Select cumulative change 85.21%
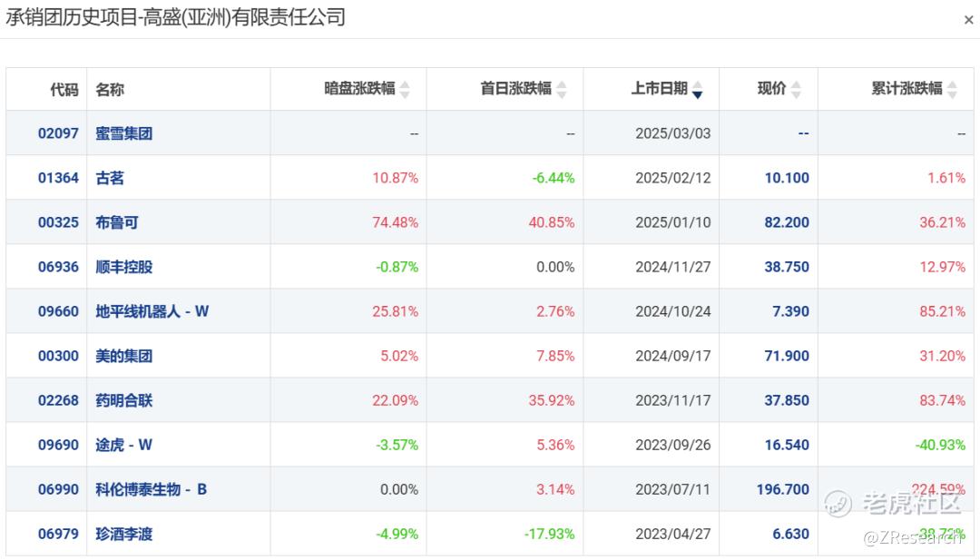 pyautogui.click(x=943, y=311)
